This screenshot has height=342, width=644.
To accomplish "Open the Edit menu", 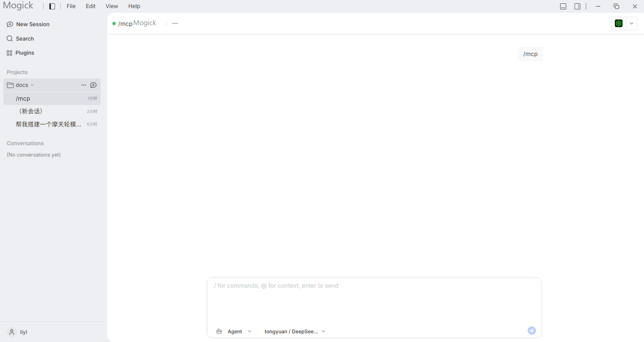I will coord(91,6).
